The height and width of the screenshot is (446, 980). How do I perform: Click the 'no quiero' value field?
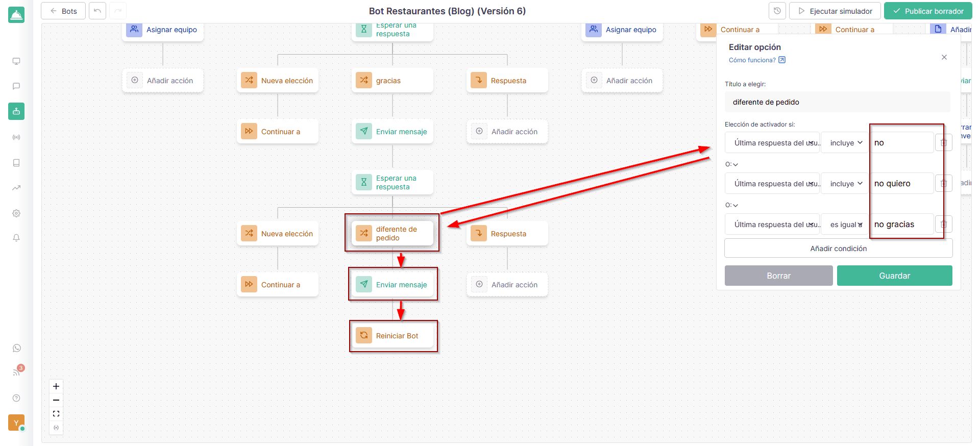(902, 184)
